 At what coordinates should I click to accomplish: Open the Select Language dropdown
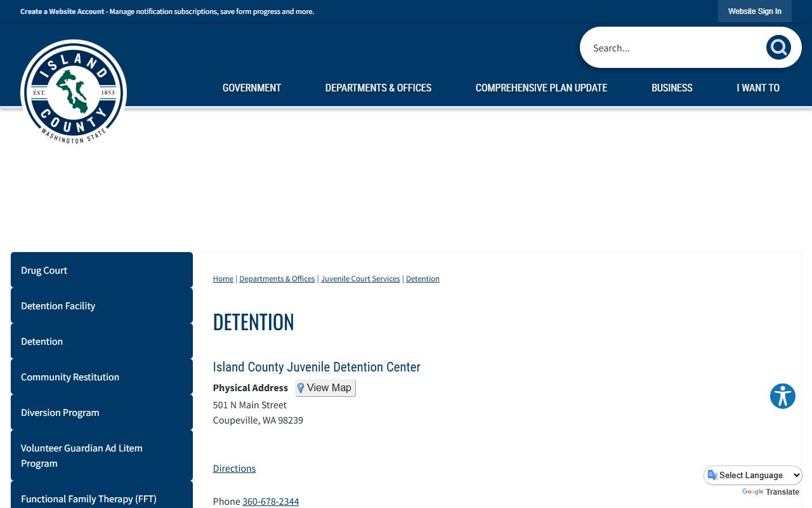coord(753,475)
